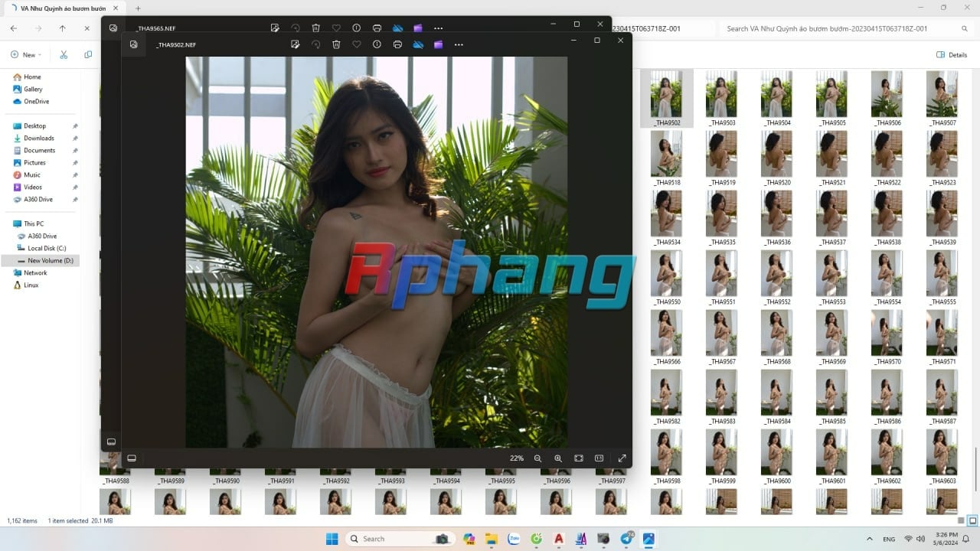This screenshot has width=980, height=551.
Task: Enter full screen with the diagonal arrows icon
Action: pos(622,458)
